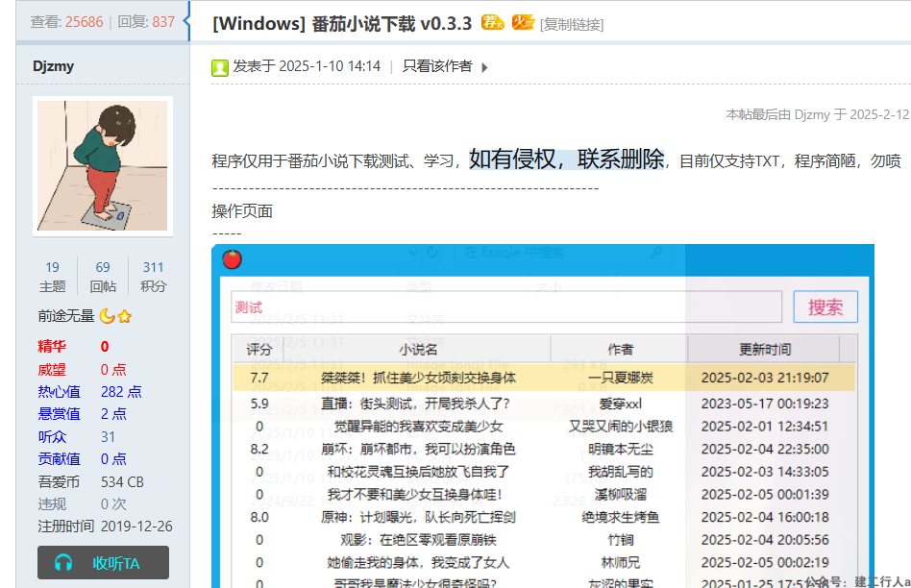This screenshot has width=911, height=588.
Task: Click update time 2023-05-17 00:19:23
Action: click(765, 404)
